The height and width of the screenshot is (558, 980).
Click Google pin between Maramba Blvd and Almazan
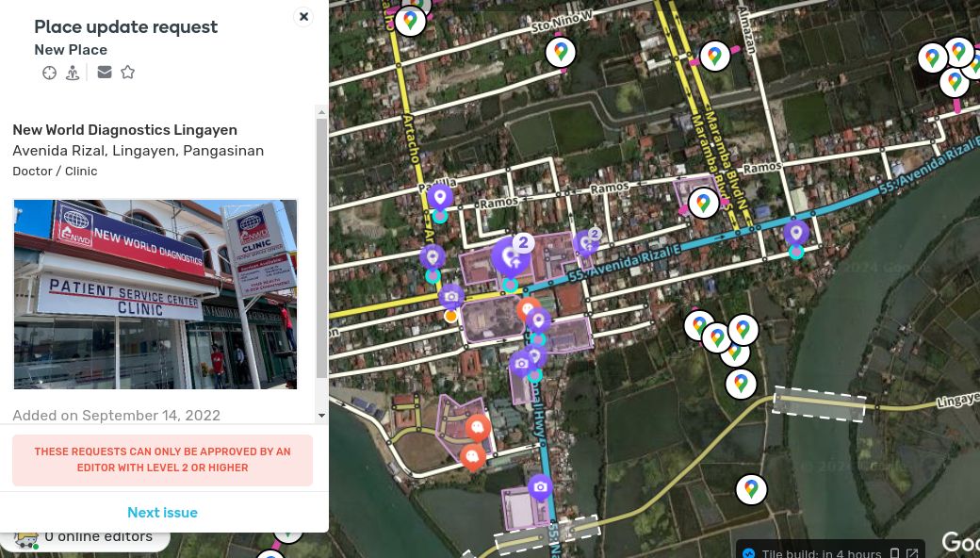(715, 57)
